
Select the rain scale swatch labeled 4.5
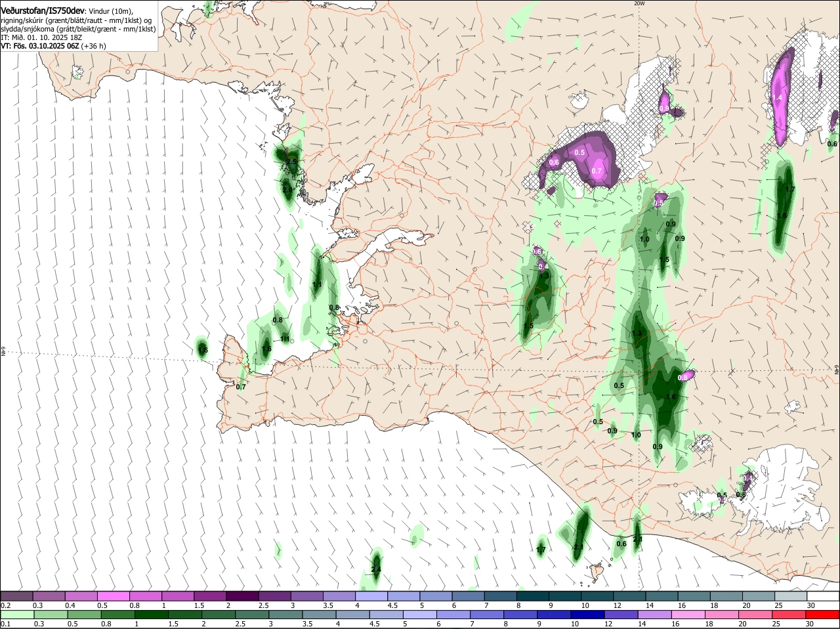387,615
